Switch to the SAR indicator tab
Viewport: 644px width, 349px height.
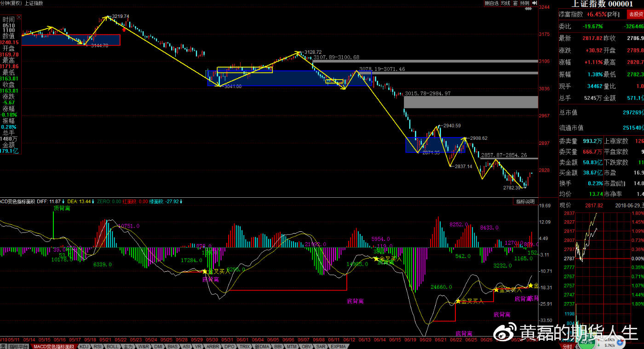(x=321, y=346)
